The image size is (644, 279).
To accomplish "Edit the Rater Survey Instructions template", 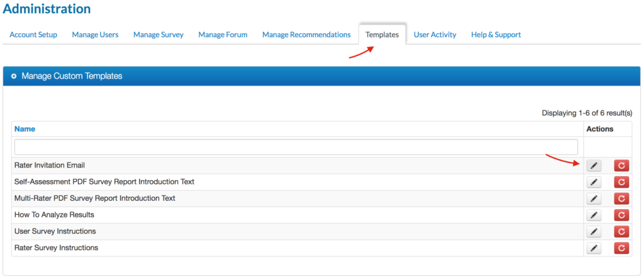I will pyautogui.click(x=594, y=248).
